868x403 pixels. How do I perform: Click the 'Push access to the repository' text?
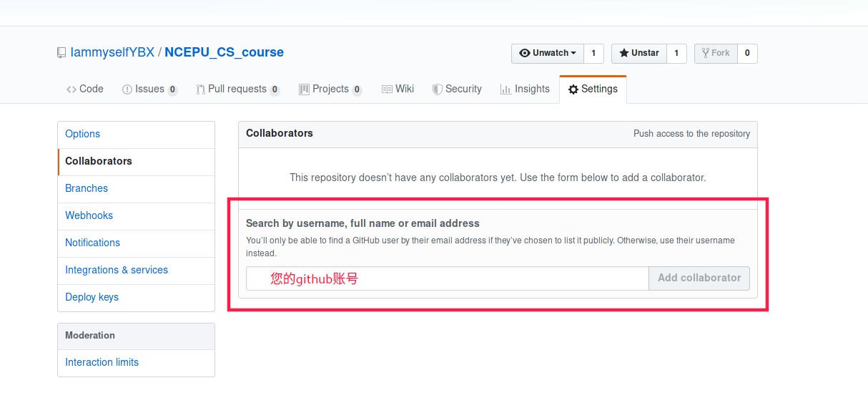click(692, 134)
